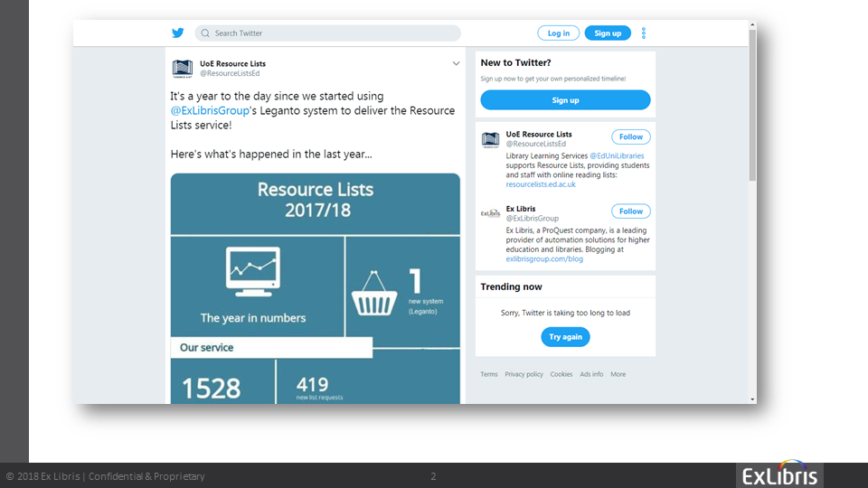The height and width of the screenshot is (488, 868).
Task: Open the Privacy policy footer link
Action: (x=524, y=374)
